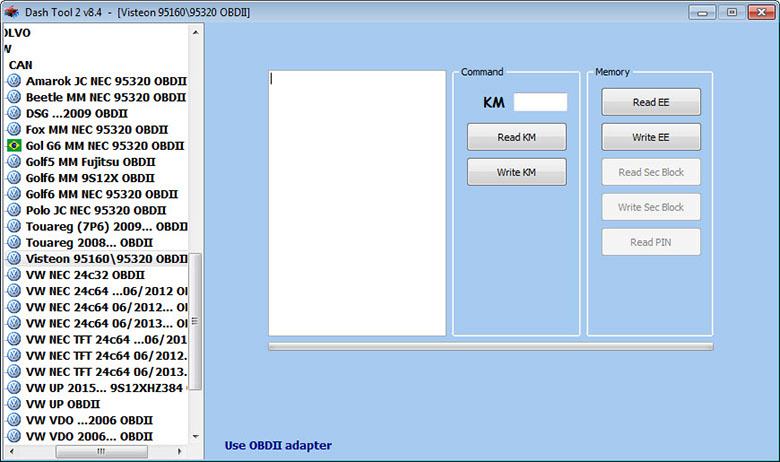
Task: Click the VW icon next to Fox MM NEC 95320
Action: (14, 129)
